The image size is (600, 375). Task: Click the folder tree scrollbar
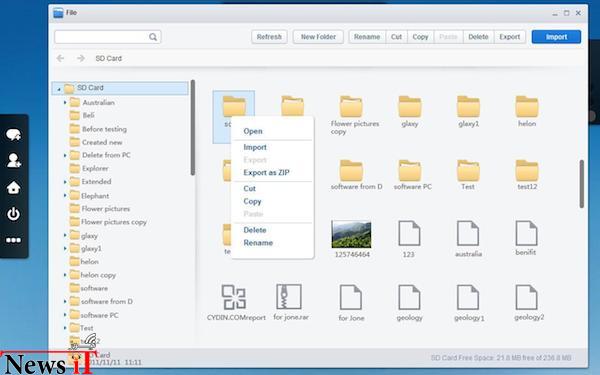[193, 127]
